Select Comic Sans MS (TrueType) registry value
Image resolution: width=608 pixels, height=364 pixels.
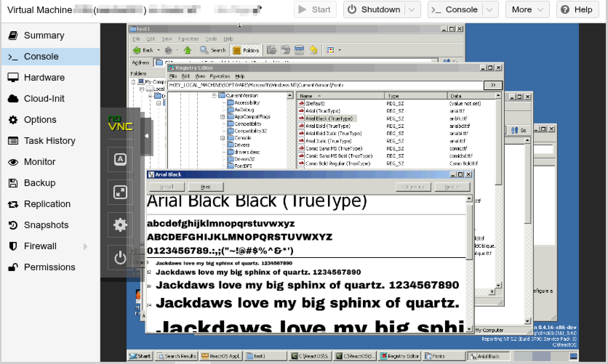pyautogui.click(x=333, y=149)
